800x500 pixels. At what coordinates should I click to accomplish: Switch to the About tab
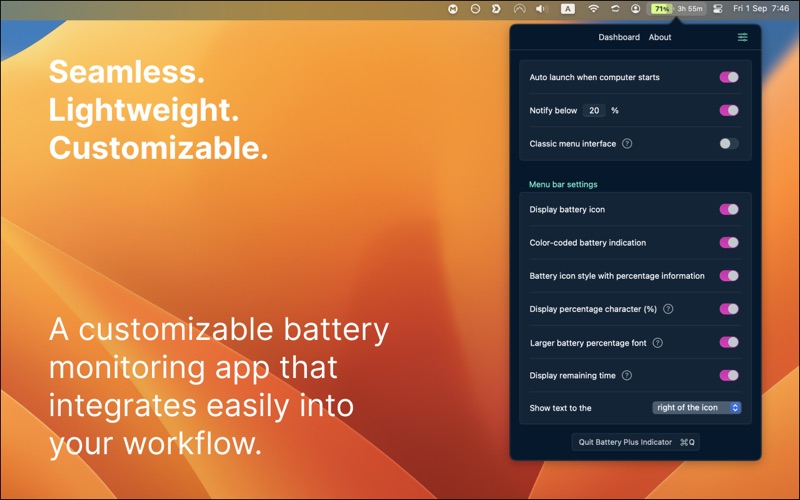click(x=660, y=37)
